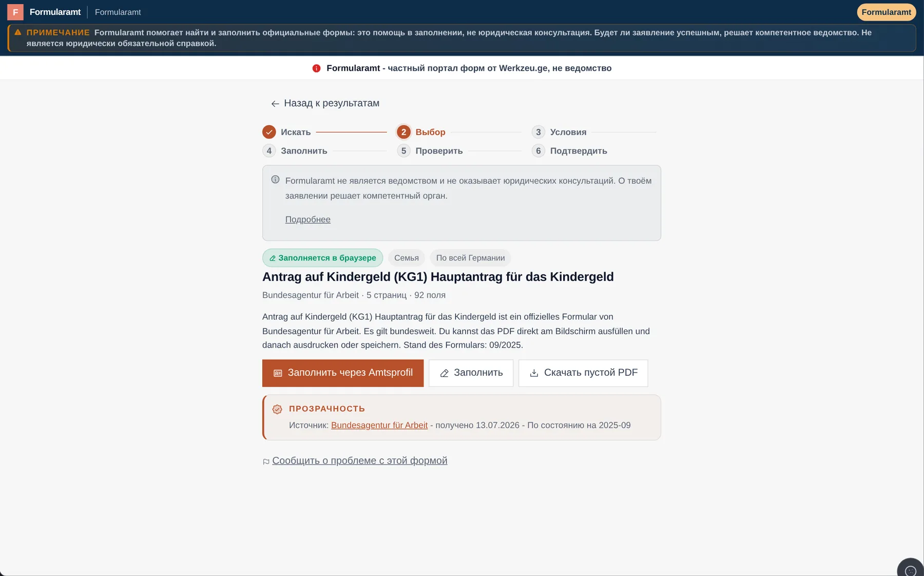Open the Formularamt brand name in header
The image size is (924, 576).
(x=55, y=12)
